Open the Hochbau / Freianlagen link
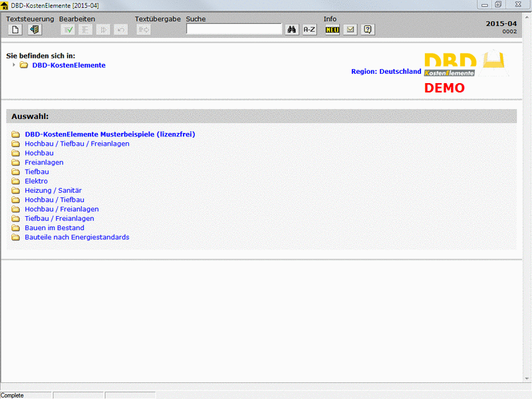Image resolution: width=532 pixels, height=399 pixels. [62, 209]
